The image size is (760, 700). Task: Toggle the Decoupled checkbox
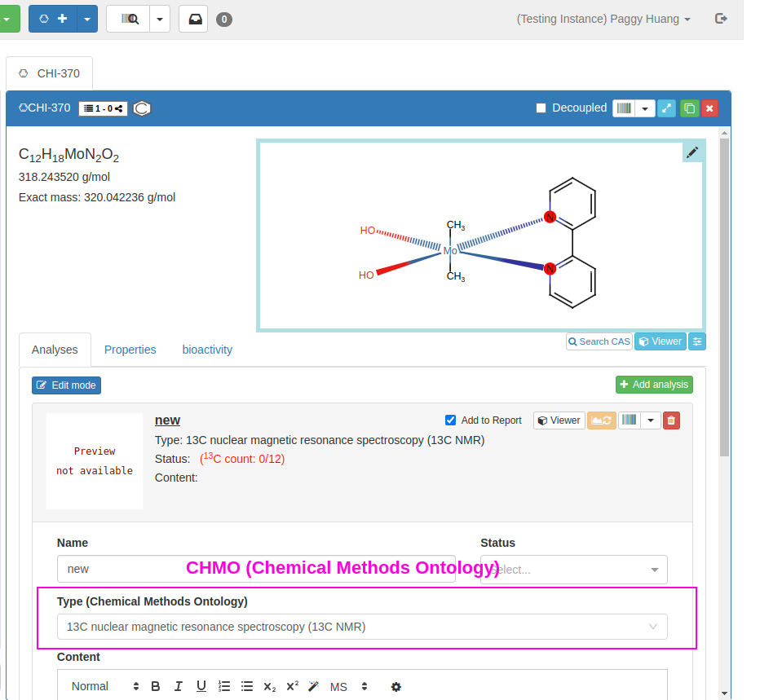[541, 108]
